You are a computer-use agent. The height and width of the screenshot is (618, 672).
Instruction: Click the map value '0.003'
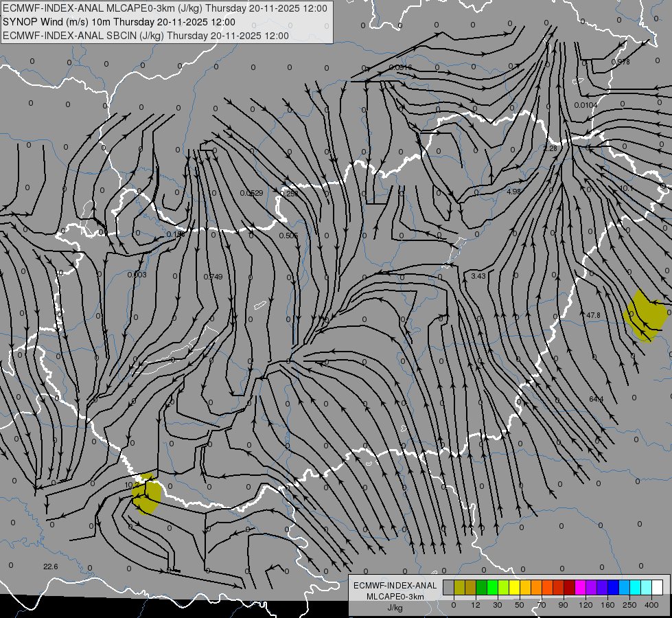(137, 275)
